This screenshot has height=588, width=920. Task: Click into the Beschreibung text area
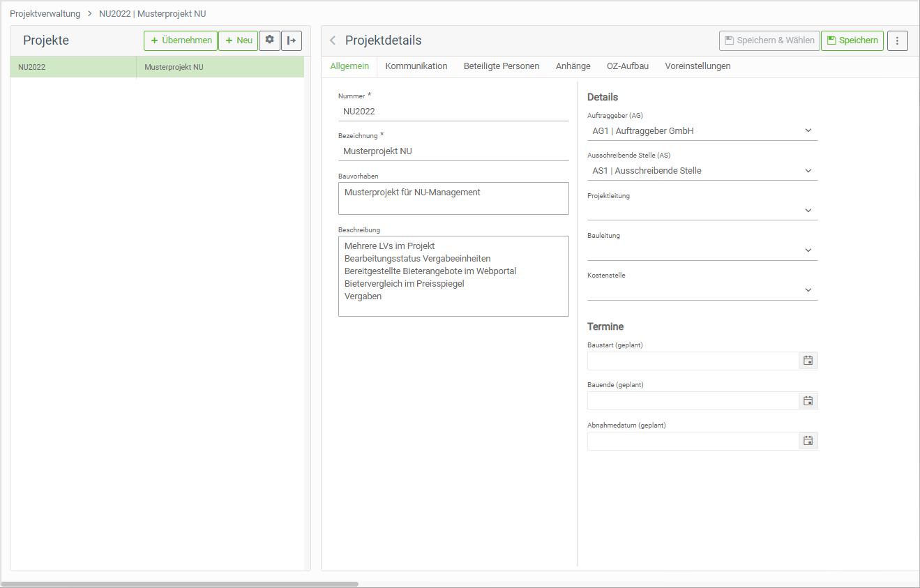(x=453, y=276)
